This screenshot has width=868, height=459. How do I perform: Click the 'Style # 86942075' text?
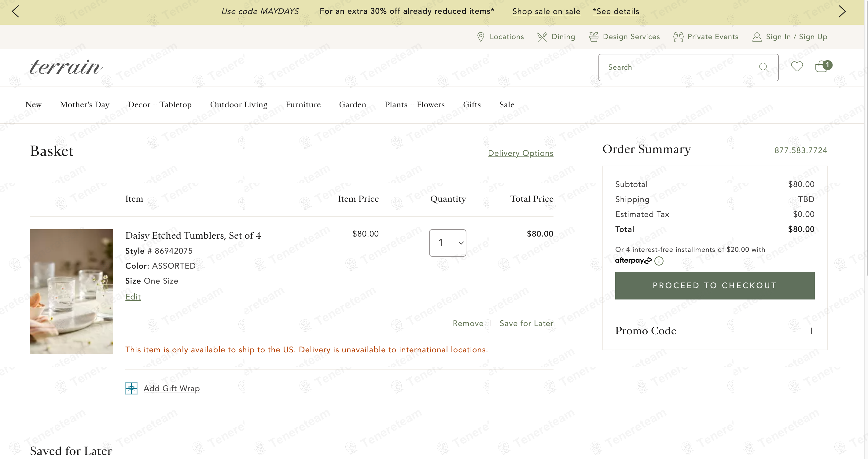[x=159, y=251]
